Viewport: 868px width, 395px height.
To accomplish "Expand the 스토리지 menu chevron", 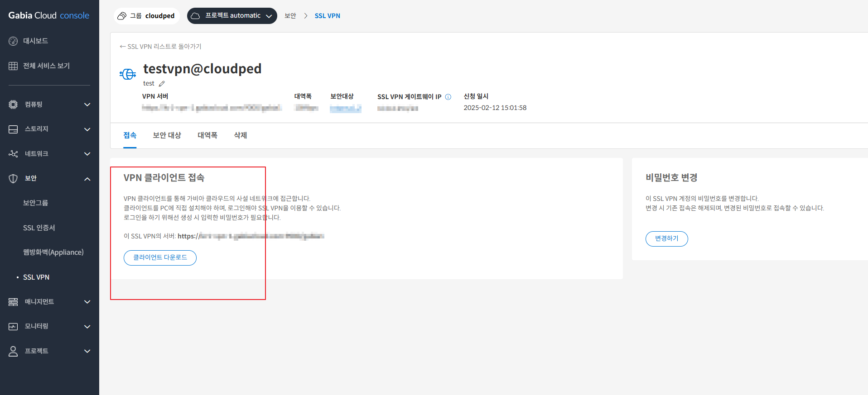I will tap(87, 129).
